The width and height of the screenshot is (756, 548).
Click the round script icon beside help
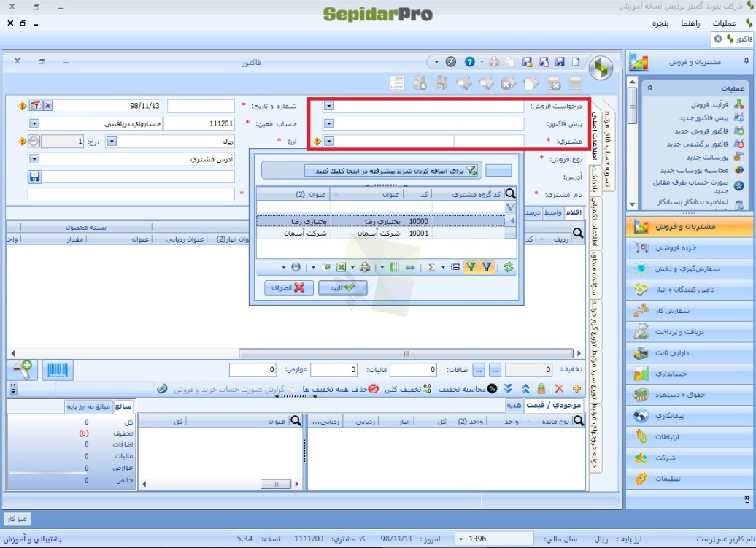(450, 62)
